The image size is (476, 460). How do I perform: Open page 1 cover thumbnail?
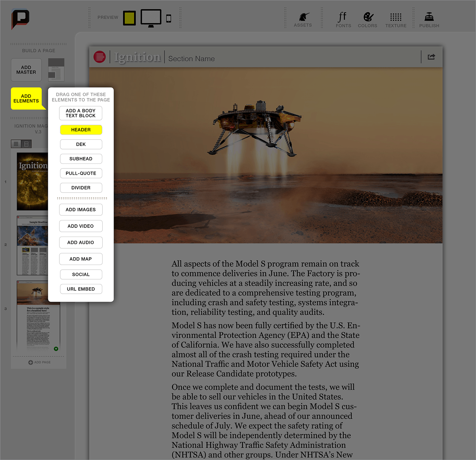tap(32, 181)
